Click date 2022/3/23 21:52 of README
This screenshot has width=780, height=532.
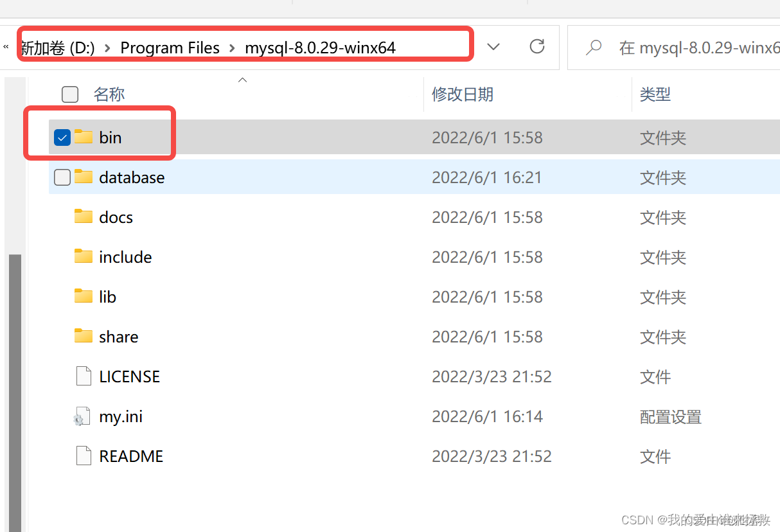click(x=492, y=456)
